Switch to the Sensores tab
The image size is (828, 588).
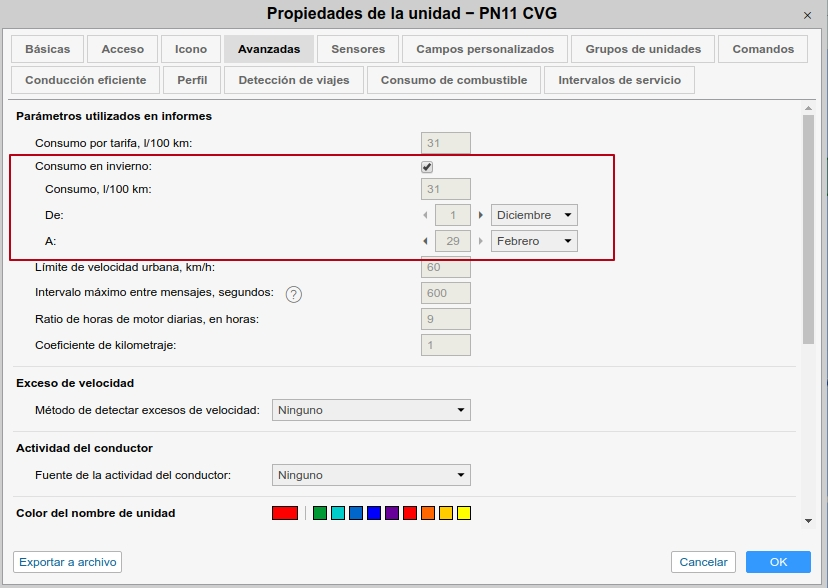358,49
